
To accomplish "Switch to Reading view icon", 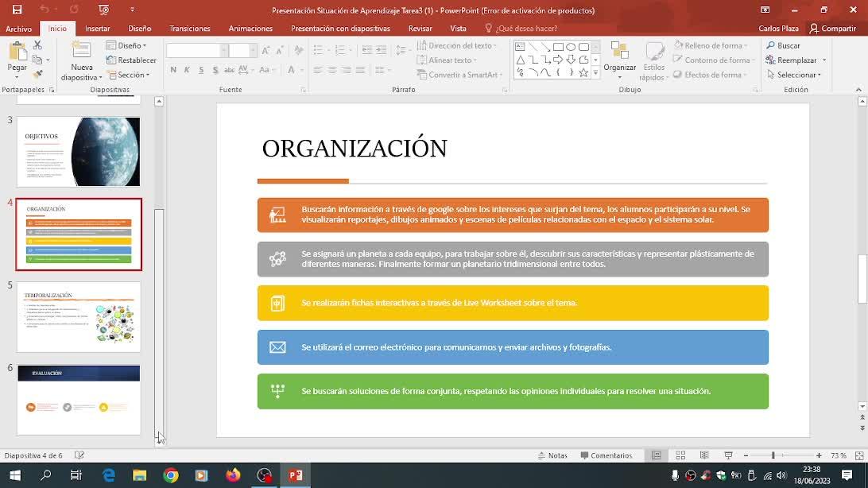I will tap(704, 455).
